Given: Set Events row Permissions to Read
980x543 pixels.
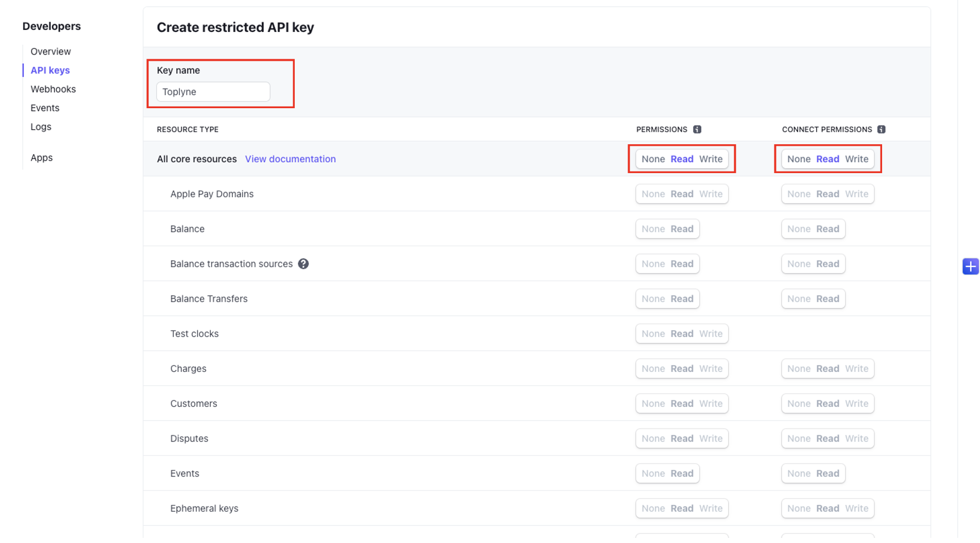Looking at the screenshot, I should point(682,474).
